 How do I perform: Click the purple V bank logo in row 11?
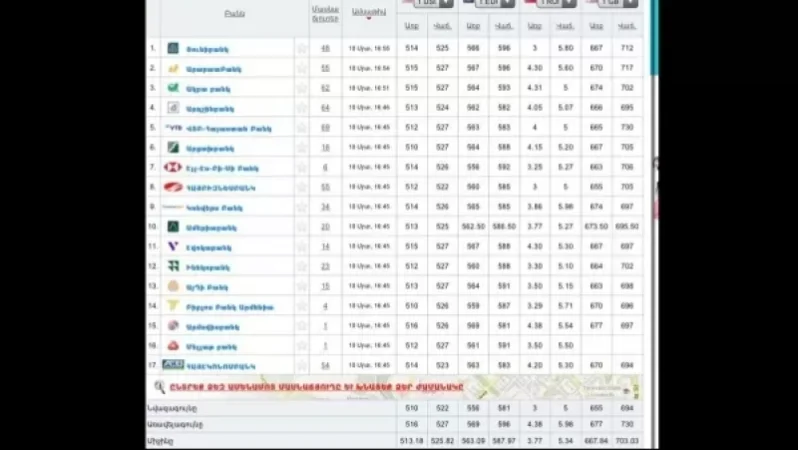pos(173,246)
